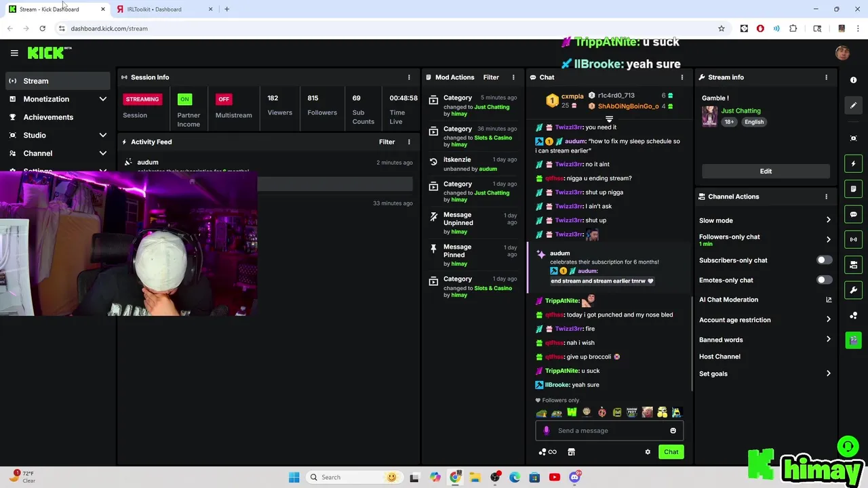
Task: Click Host Channel action
Action: pos(719,357)
